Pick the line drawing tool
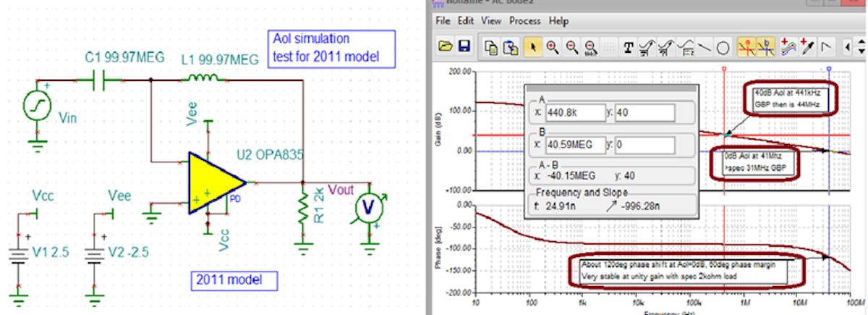Viewport: 868px width, 315px height. coord(705,48)
